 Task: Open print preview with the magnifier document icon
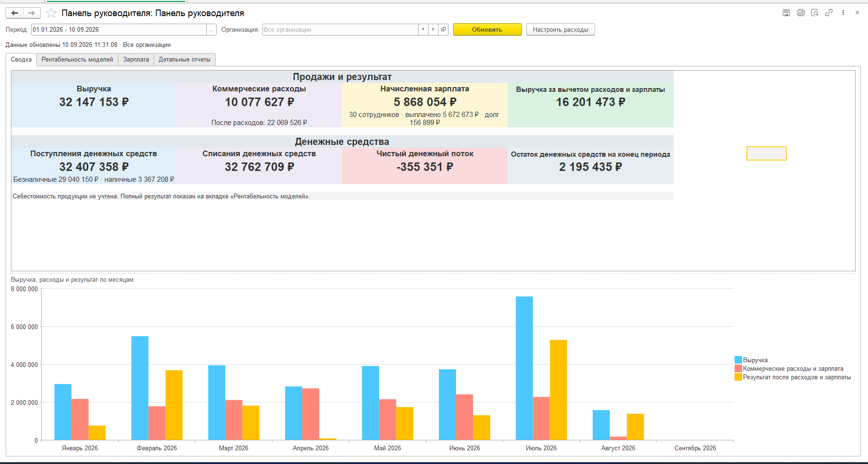(x=815, y=13)
